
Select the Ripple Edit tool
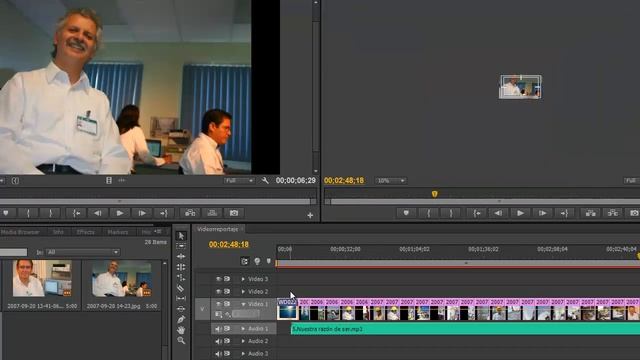[x=181, y=256]
